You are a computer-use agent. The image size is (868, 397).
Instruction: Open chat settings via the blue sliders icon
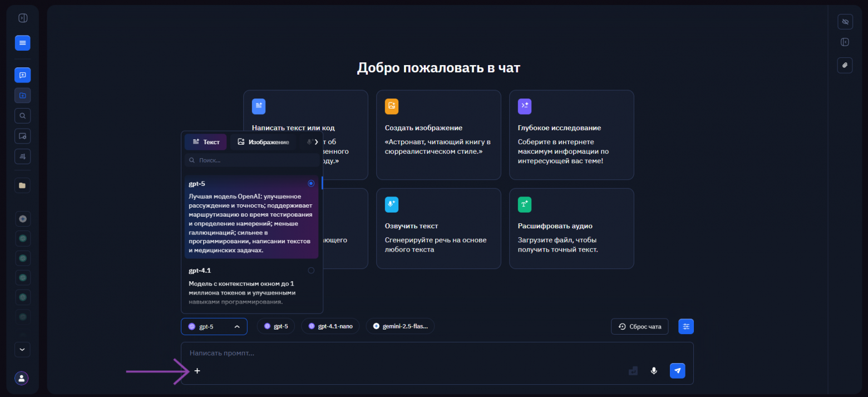click(x=686, y=326)
